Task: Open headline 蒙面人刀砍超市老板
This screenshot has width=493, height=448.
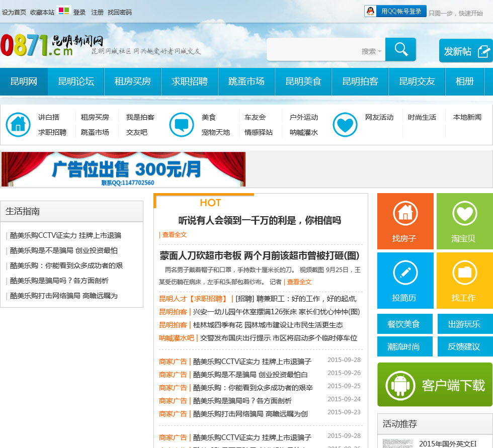Action: (260, 255)
